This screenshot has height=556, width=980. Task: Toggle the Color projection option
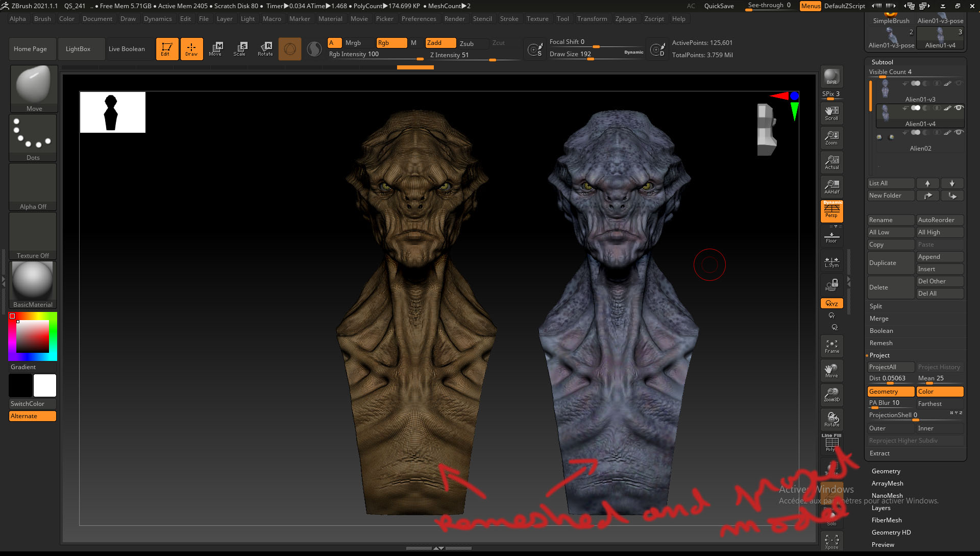pyautogui.click(x=939, y=392)
